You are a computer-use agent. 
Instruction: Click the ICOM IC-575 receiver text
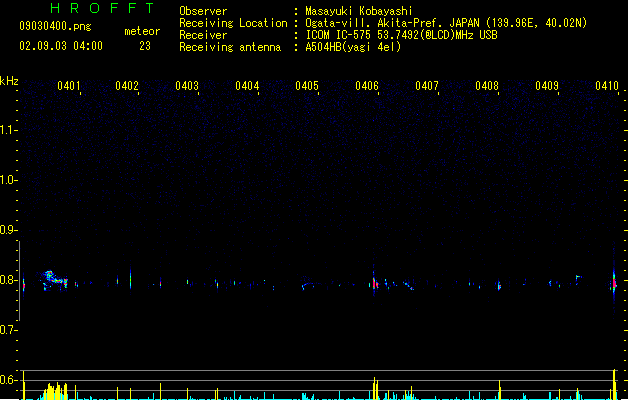(401, 35)
